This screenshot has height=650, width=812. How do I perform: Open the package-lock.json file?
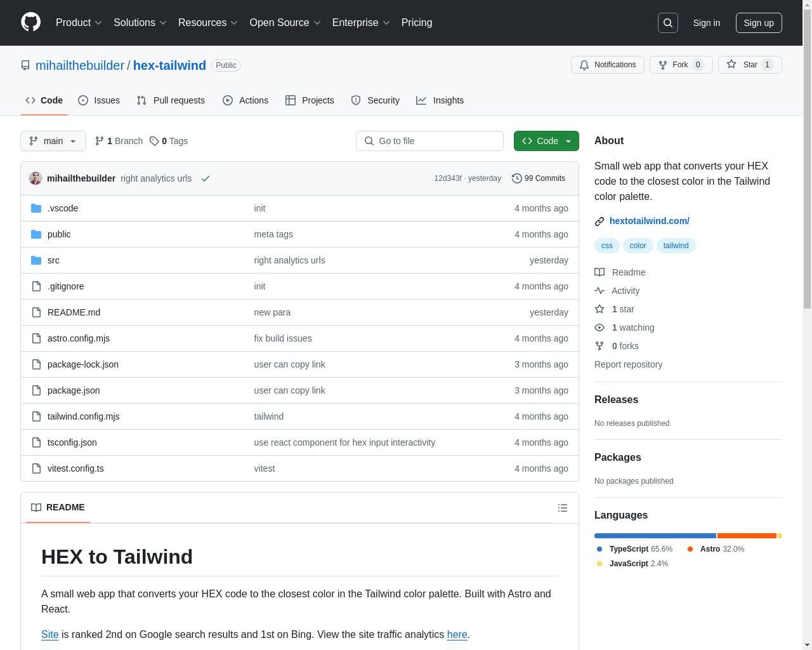tap(83, 364)
